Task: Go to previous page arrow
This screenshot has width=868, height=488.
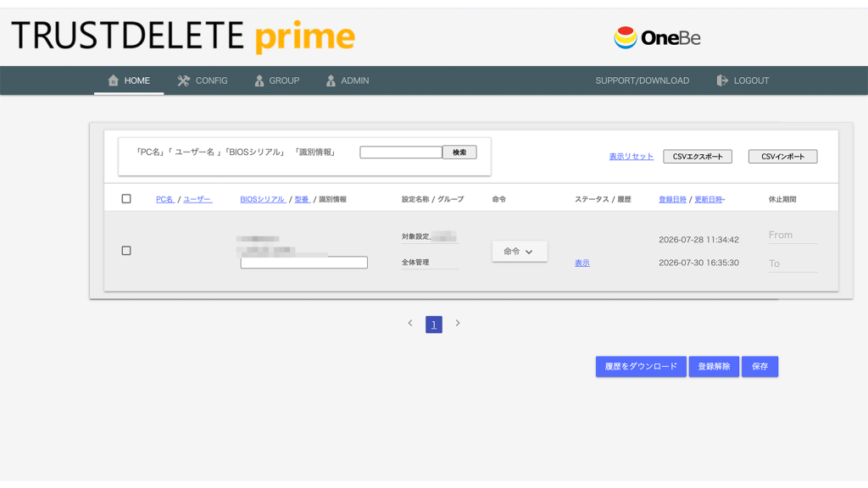Action: [410, 323]
